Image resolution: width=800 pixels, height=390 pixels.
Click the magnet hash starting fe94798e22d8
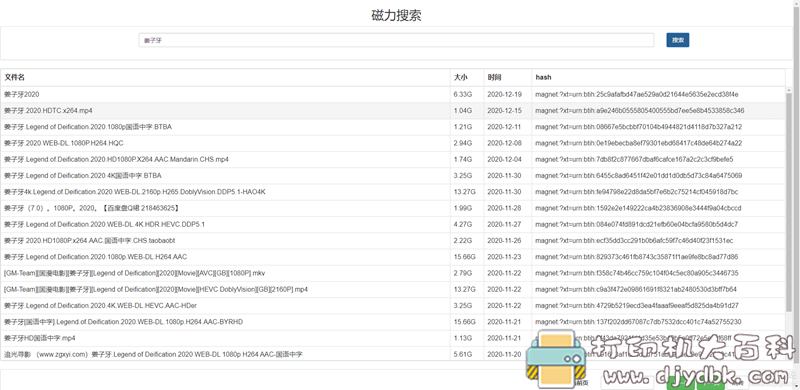tap(637, 192)
